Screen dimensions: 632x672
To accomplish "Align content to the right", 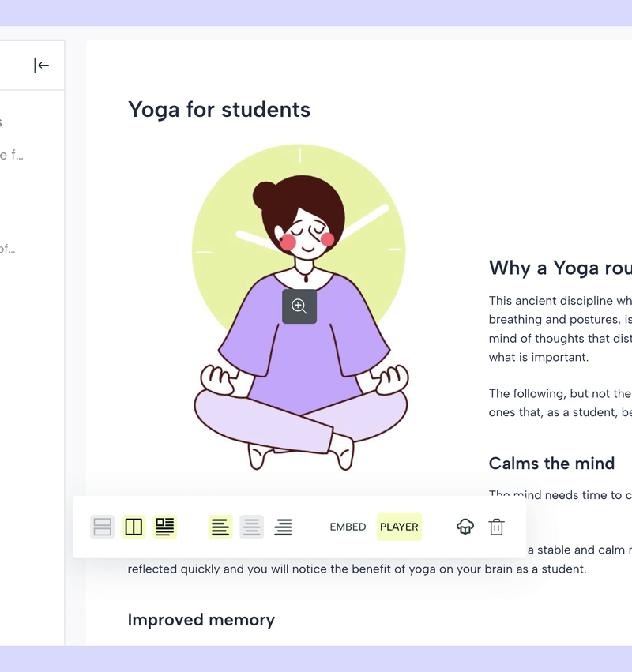I will click(283, 527).
